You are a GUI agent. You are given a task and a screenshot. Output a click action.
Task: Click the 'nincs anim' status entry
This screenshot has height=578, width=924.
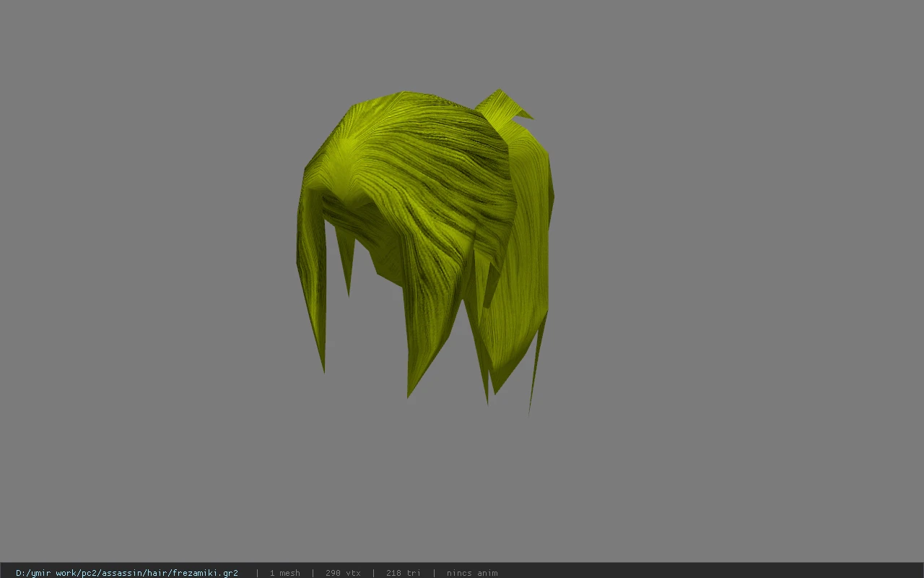pyautogui.click(x=472, y=573)
